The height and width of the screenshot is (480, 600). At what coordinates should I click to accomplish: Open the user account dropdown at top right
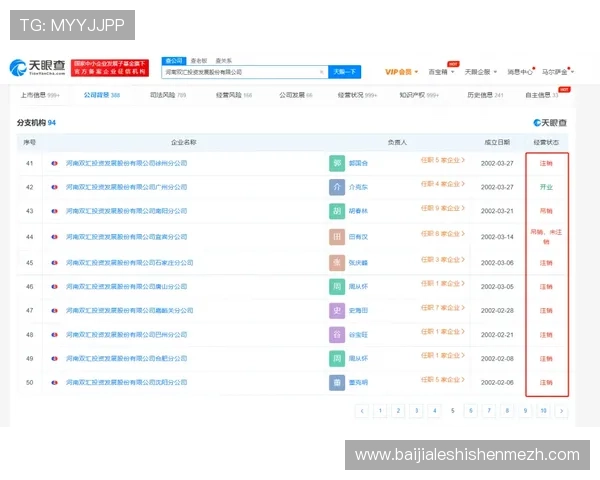click(558, 72)
